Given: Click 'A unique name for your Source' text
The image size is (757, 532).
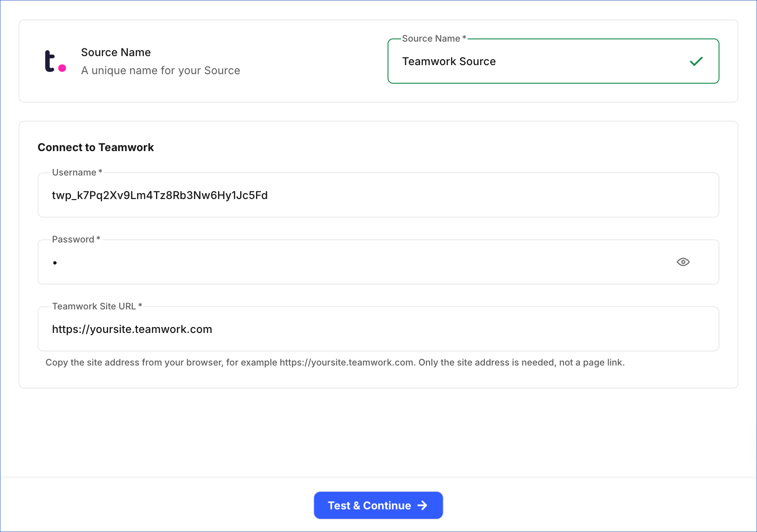Looking at the screenshot, I should click(x=161, y=71).
